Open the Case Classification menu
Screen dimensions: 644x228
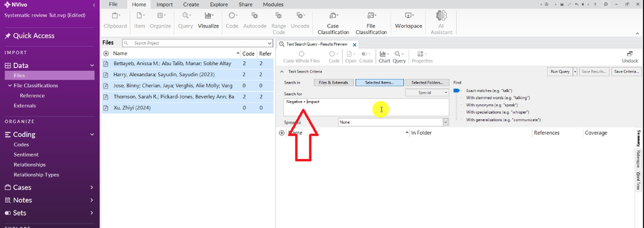(x=333, y=23)
